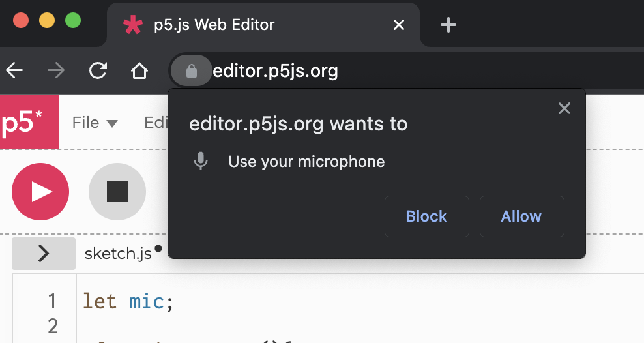Click the browser forward arrow
This screenshot has height=343, width=644.
[56, 70]
